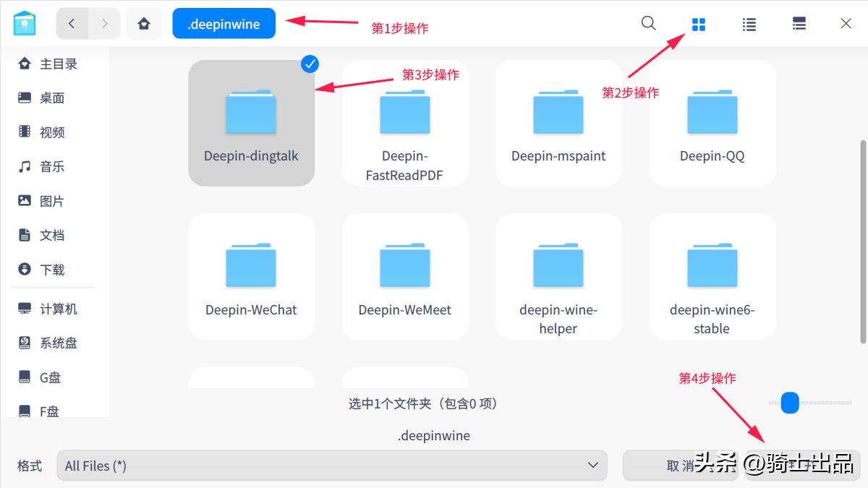Screen dimensions: 868x488
Task: Open the 图片 sidebar entry
Action: (x=53, y=200)
